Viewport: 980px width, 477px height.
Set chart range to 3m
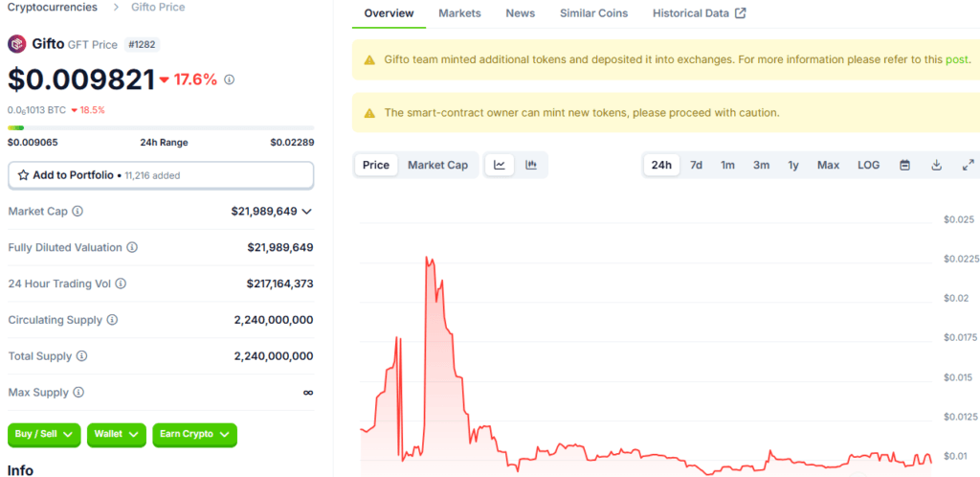click(761, 165)
